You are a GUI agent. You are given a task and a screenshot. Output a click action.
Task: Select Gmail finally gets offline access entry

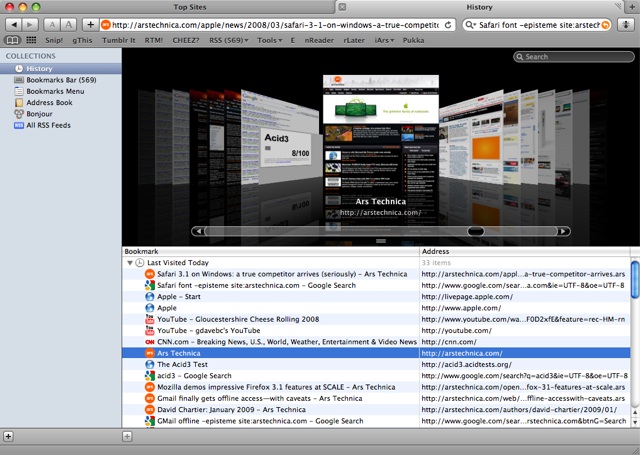point(376,398)
